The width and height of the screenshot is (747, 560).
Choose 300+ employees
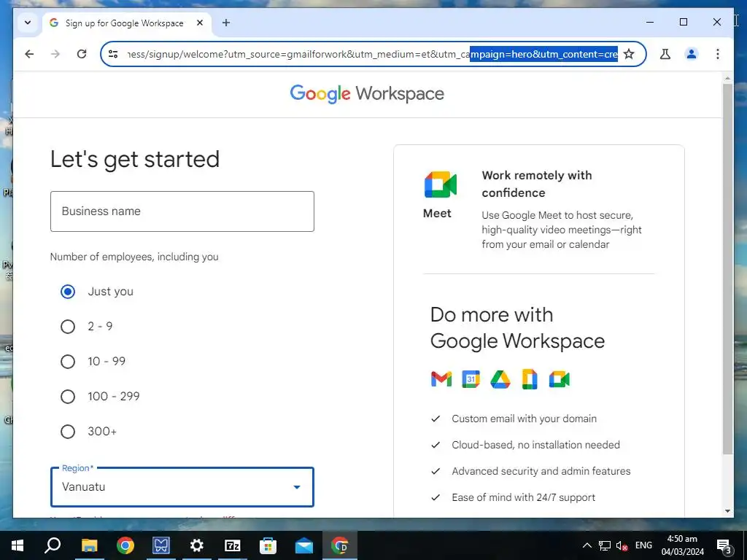tap(68, 432)
